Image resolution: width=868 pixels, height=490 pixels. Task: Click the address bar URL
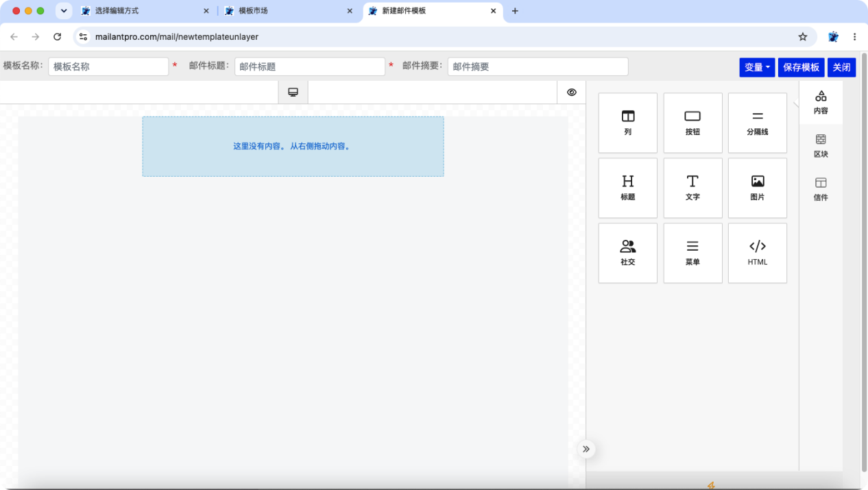177,37
